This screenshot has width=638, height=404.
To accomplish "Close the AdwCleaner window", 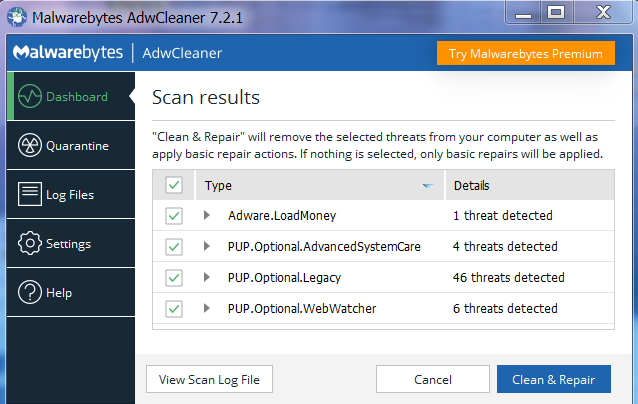I will pyautogui.click(x=603, y=12).
